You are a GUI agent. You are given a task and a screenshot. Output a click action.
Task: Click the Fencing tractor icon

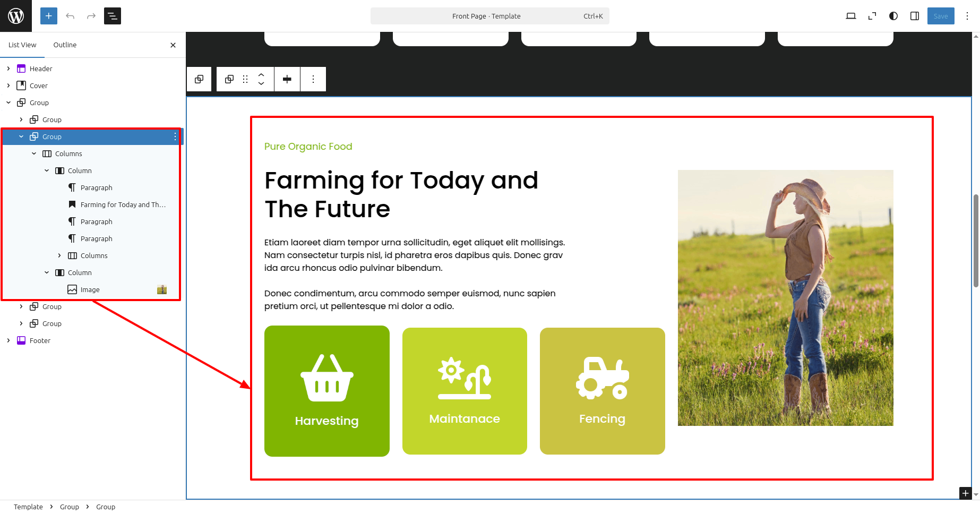point(603,378)
